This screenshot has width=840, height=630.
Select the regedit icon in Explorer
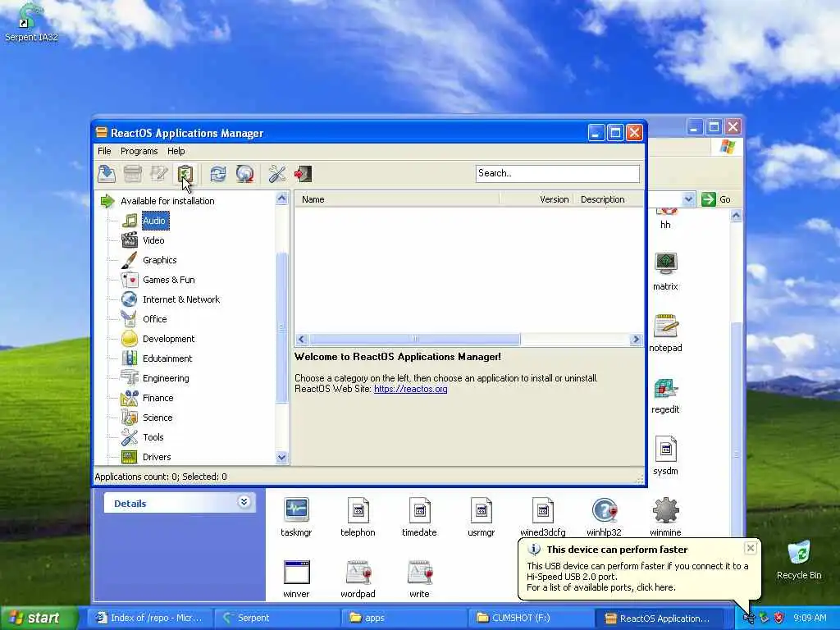click(x=665, y=395)
